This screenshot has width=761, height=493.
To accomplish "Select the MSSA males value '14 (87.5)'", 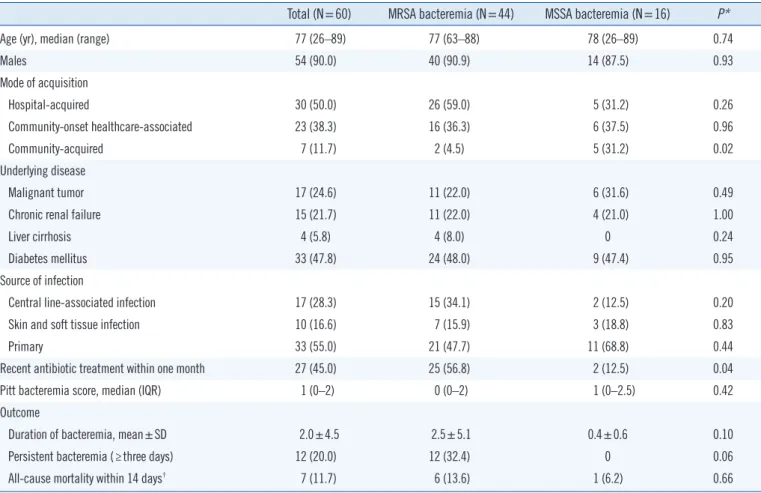I will point(608,61).
